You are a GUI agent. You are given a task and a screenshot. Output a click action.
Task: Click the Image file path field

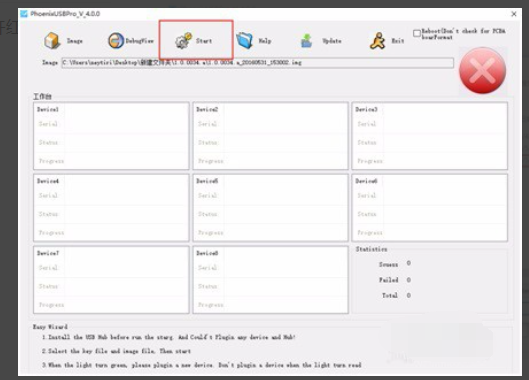pyautogui.click(x=257, y=63)
